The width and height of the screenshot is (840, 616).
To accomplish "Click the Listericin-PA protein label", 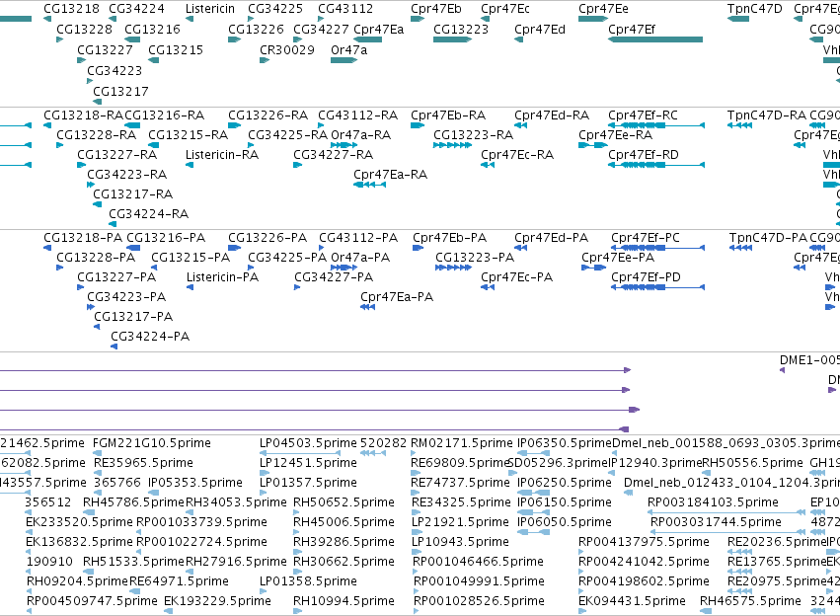I will coord(222,277).
